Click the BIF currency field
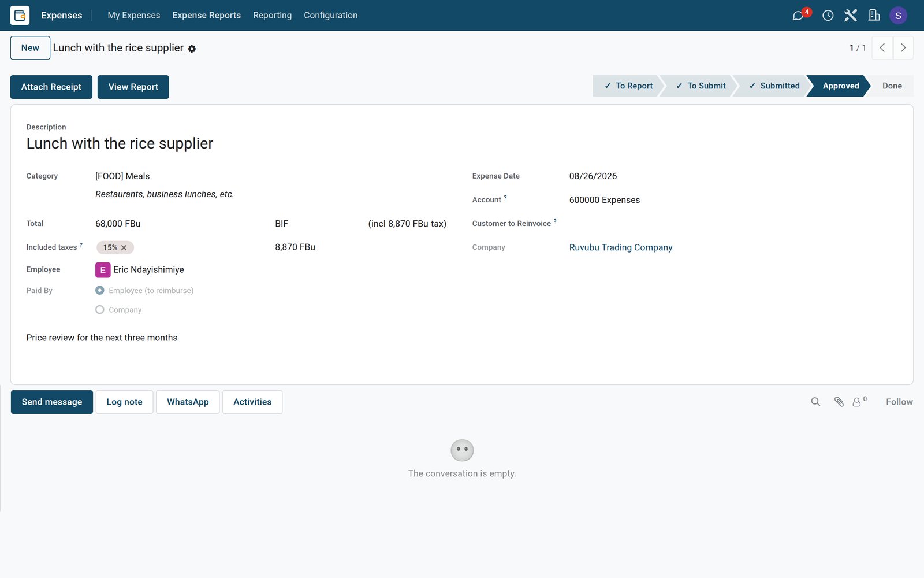 click(x=282, y=224)
